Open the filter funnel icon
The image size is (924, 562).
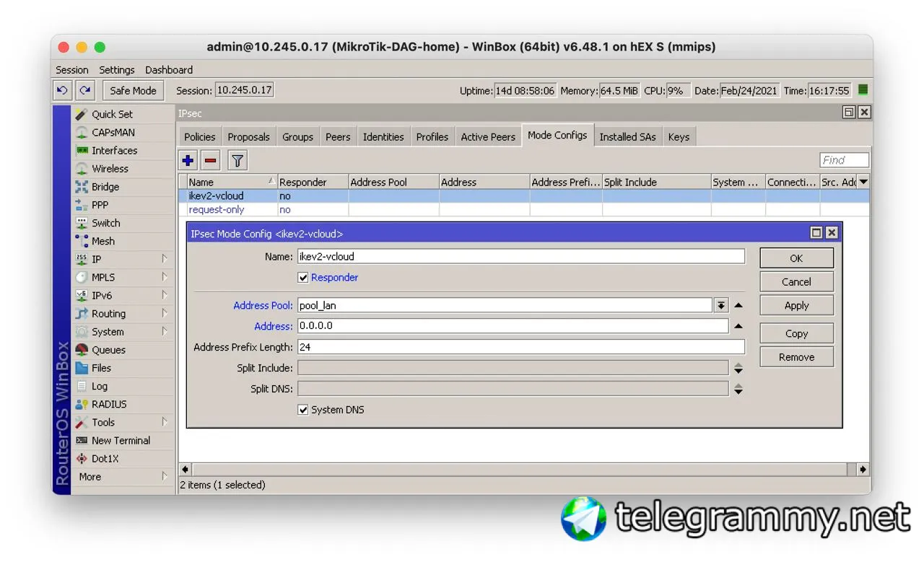pos(237,160)
